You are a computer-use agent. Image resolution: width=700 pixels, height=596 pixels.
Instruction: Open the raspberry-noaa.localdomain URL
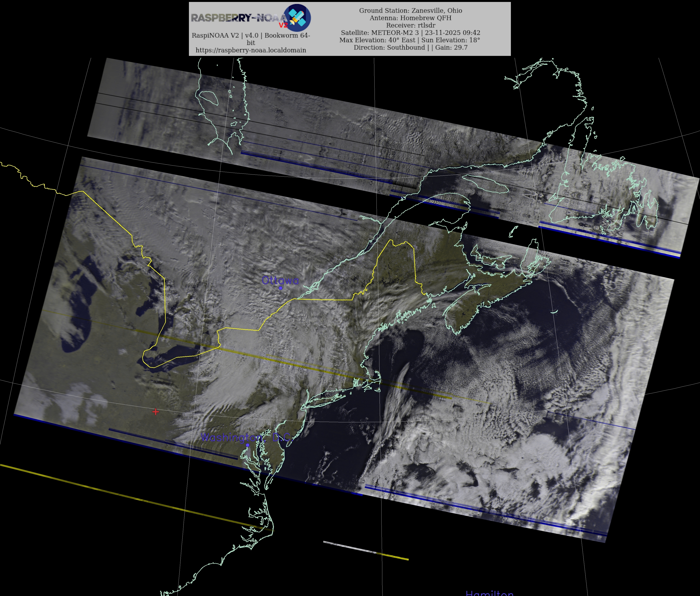coord(251,50)
